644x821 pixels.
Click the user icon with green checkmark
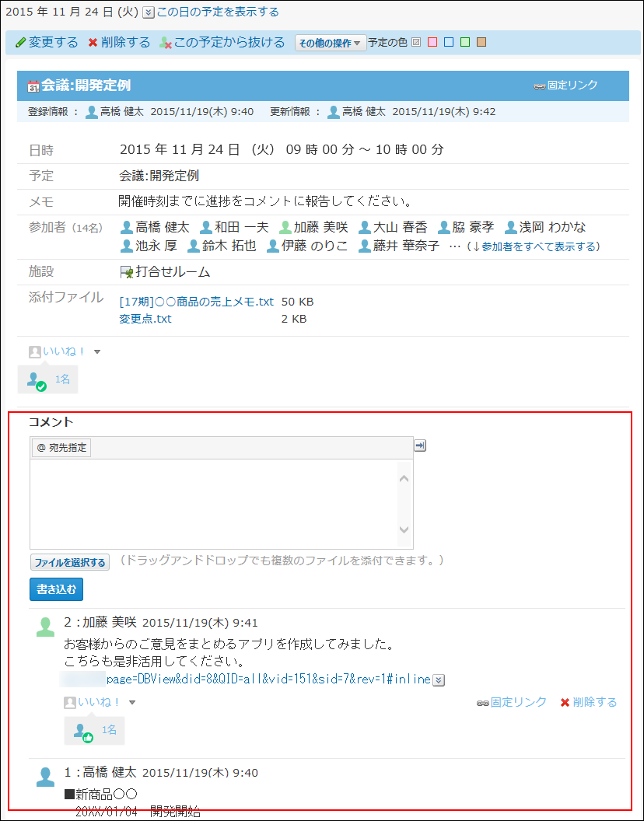pyautogui.click(x=36, y=381)
